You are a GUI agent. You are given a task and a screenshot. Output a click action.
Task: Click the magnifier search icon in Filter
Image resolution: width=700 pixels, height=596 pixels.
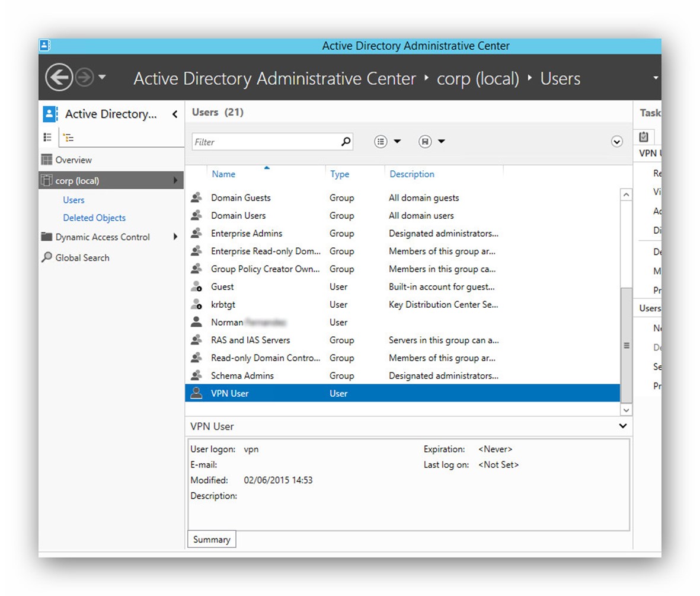tap(346, 142)
